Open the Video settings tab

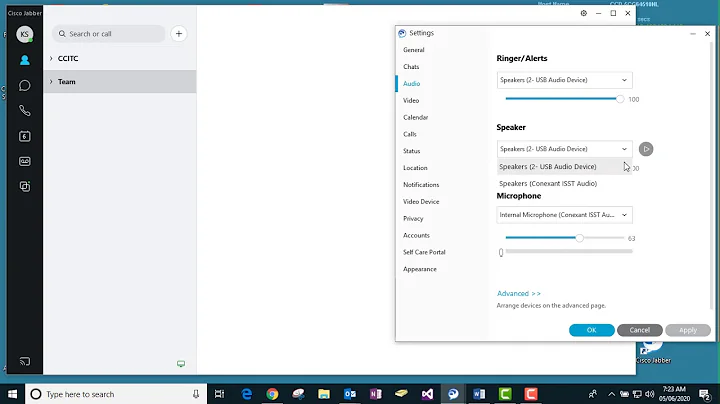(x=411, y=101)
